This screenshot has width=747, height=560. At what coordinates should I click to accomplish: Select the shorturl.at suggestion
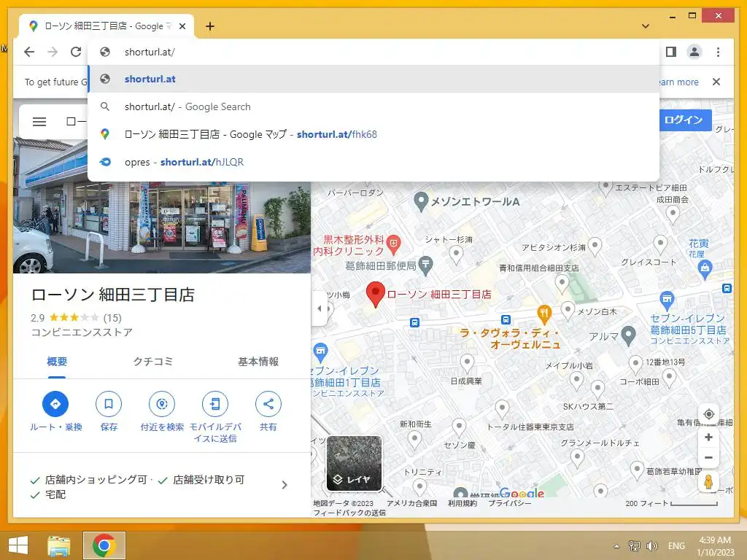pyautogui.click(x=373, y=79)
